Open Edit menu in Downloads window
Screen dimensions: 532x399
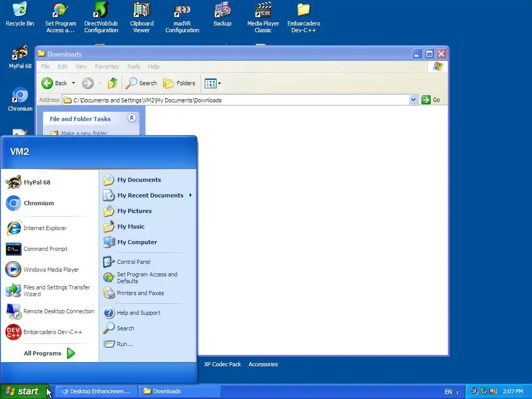(62, 66)
